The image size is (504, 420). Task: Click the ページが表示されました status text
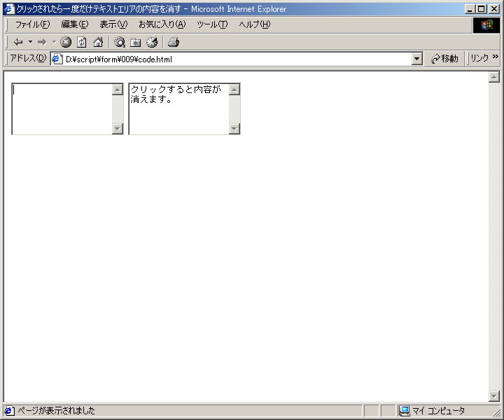coord(56,411)
